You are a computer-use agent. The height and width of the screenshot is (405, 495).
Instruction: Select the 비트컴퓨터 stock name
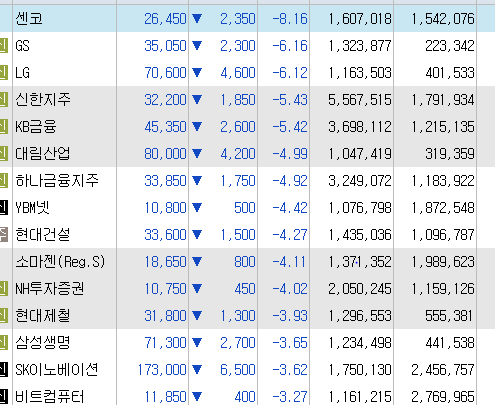(50, 397)
